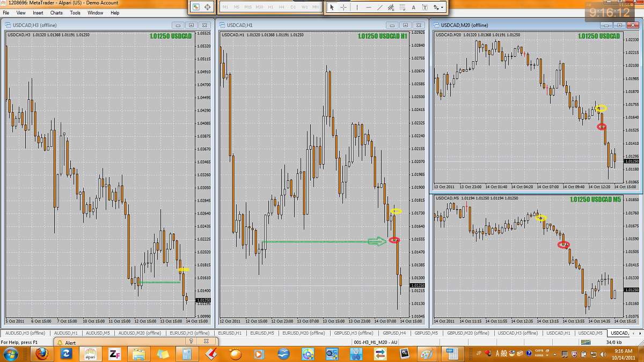644x362 pixels.
Task: Toggle the H4 timeframe button
Action: pos(282,7)
